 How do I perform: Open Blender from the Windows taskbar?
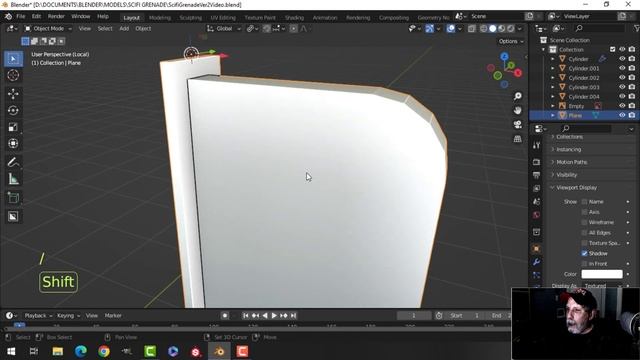click(219, 351)
